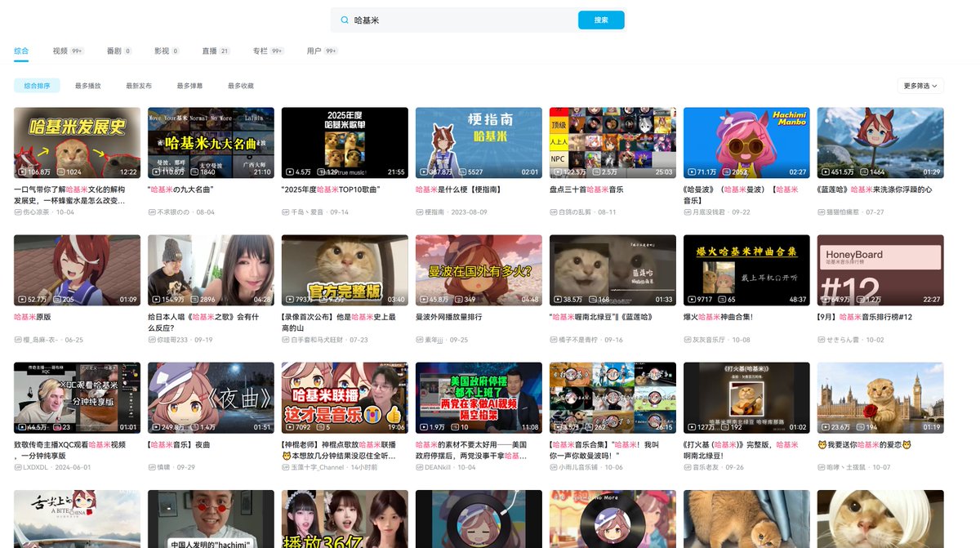The width and height of the screenshot is (980, 548).
Task: Sort results by 最新发布
Action: (139, 85)
